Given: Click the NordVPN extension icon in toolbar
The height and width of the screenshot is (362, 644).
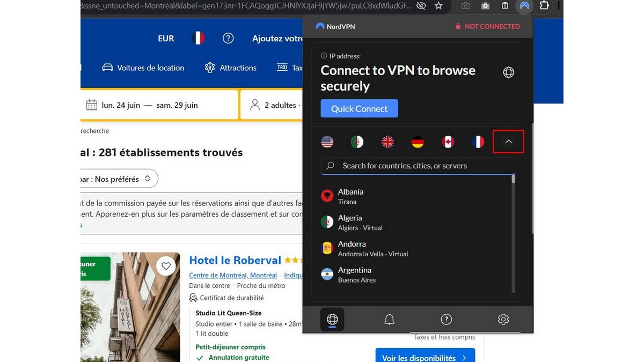Looking at the screenshot, I should coord(524,6).
